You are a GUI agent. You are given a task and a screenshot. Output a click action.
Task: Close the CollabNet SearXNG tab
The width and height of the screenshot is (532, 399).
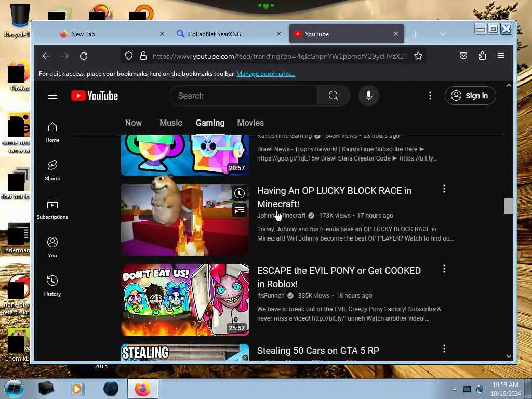click(x=278, y=34)
